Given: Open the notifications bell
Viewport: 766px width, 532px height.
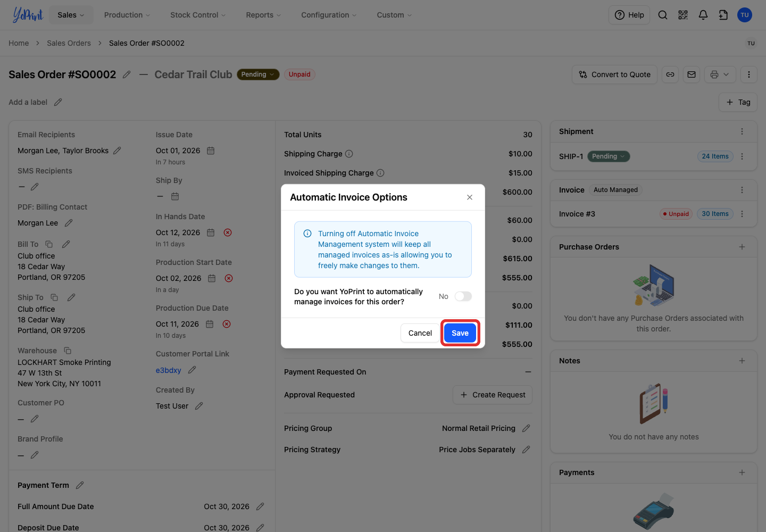Looking at the screenshot, I should pyautogui.click(x=703, y=15).
